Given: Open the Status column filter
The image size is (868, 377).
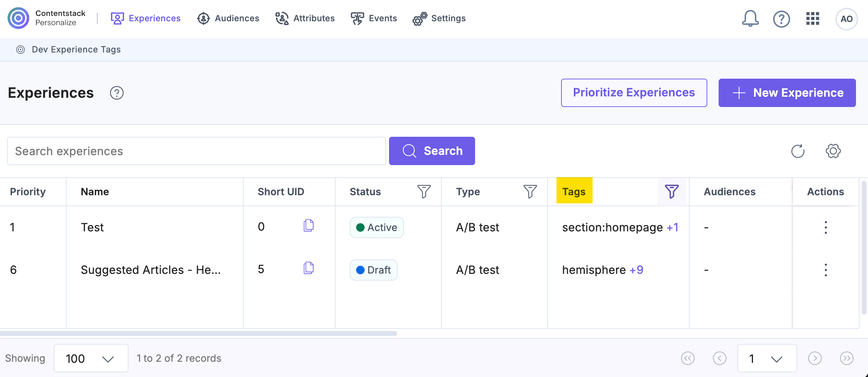Looking at the screenshot, I should 424,191.
